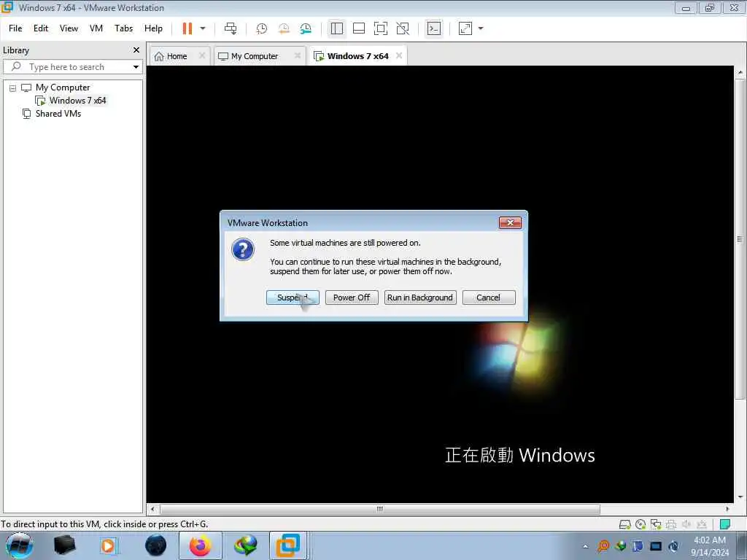Open the View menu
The image size is (747, 560).
click(69, 28)
